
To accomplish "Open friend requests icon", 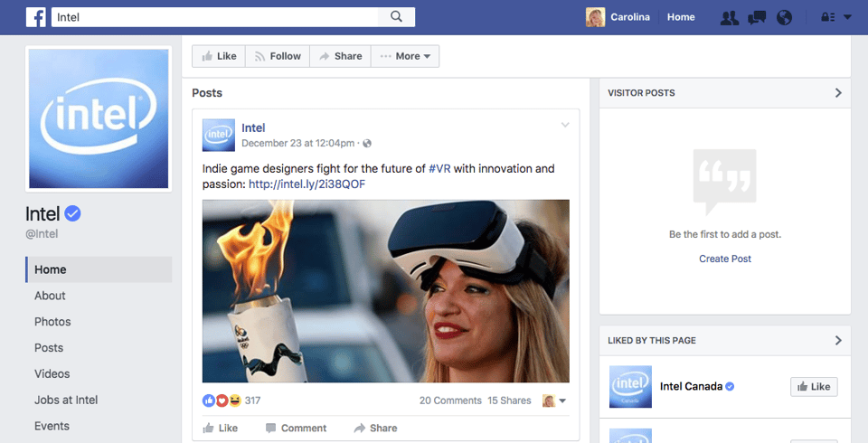I will [729, 18].
